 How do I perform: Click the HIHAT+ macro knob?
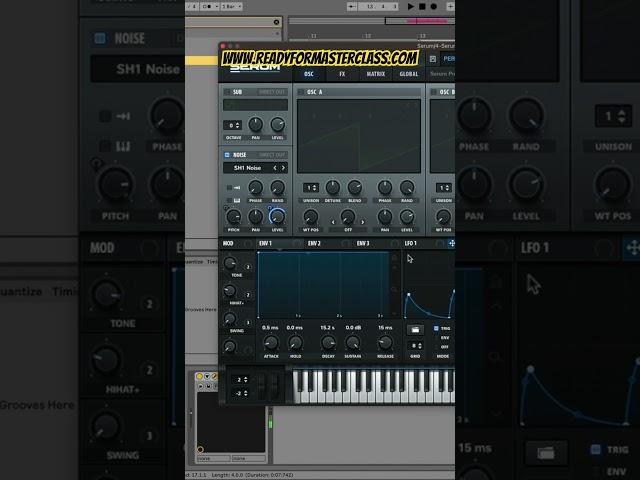[230, 291]
